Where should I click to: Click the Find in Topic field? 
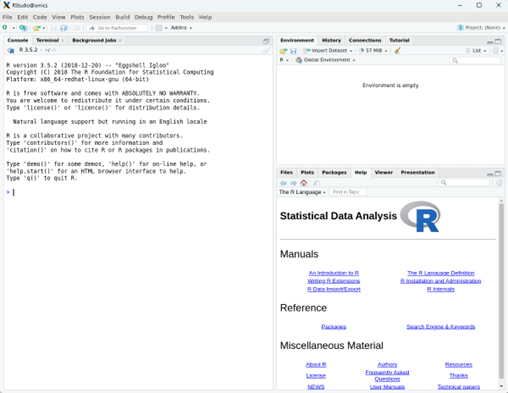348,192
